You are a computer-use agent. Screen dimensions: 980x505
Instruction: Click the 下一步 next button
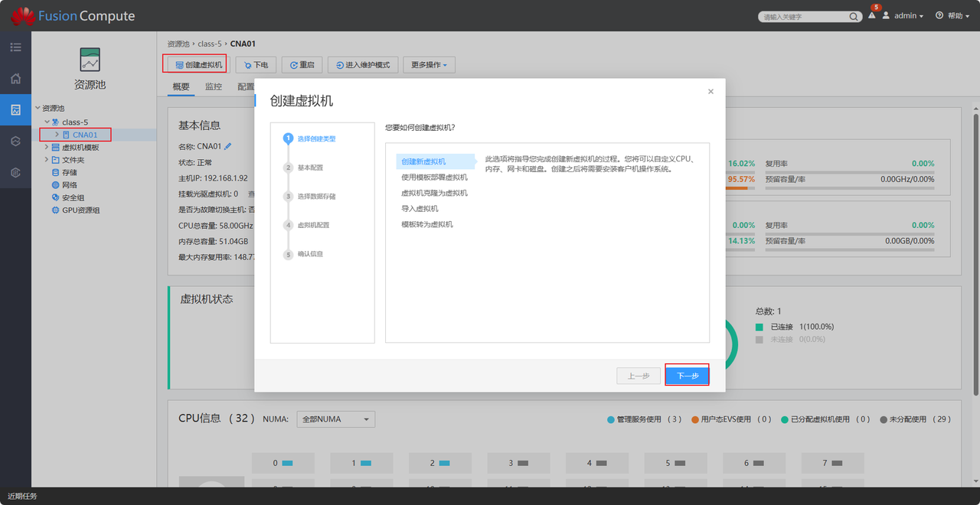tap(687, 376)
